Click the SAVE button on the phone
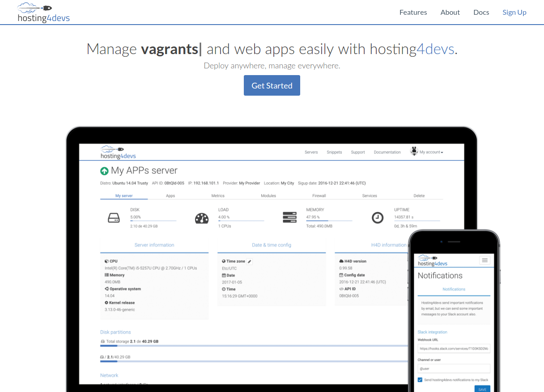544x392 pixels. [x=482, y=389]
